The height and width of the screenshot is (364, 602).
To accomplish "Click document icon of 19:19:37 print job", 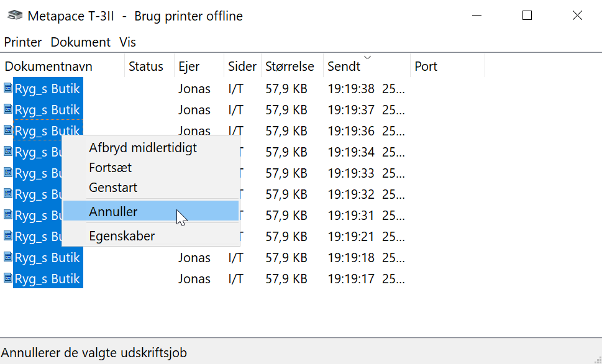I will coord(8,110).
